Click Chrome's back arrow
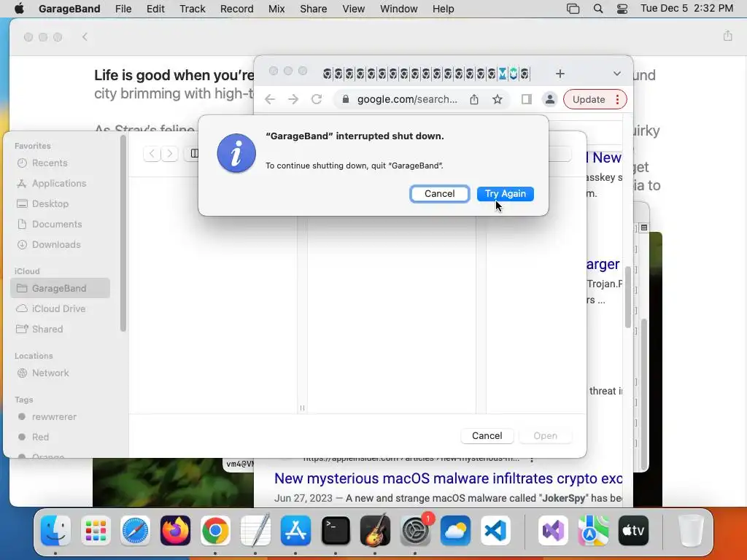This screenshot has height=560, width=747. point(270,99)
